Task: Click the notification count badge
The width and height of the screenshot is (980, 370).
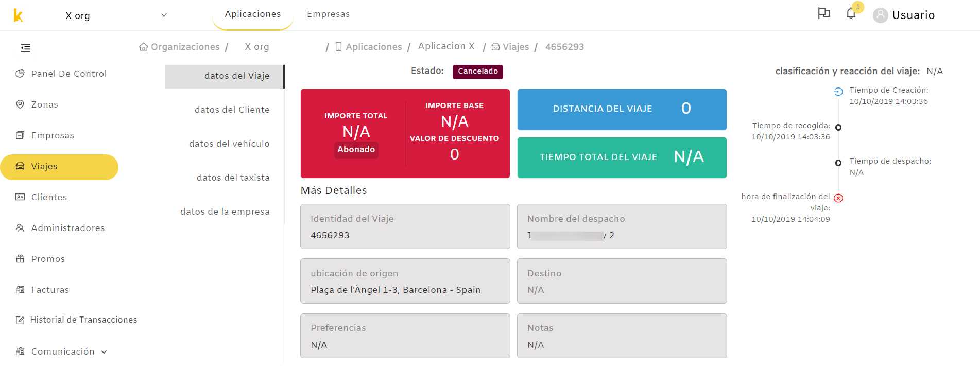Action: tap(857, 7)
